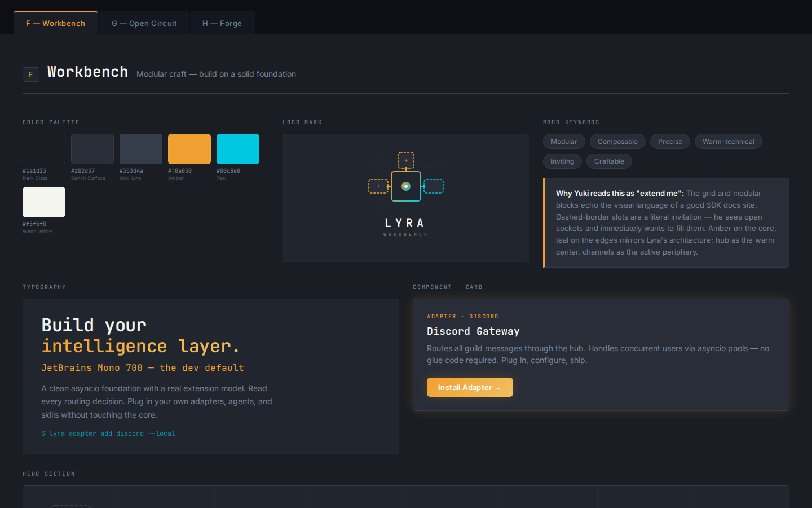
Task: Choose the Dark Slate color swatch
Action: (44, 149)
